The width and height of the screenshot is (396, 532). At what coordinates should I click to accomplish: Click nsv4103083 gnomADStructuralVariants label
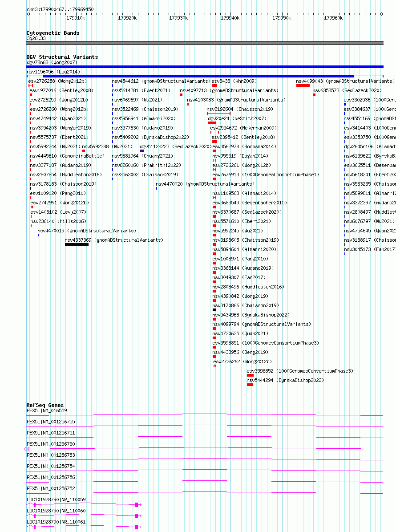pyautogui.click(x=236, y=100)
